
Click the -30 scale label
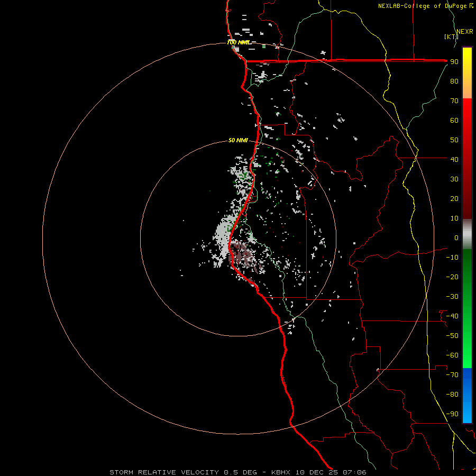tap(452, 297)
